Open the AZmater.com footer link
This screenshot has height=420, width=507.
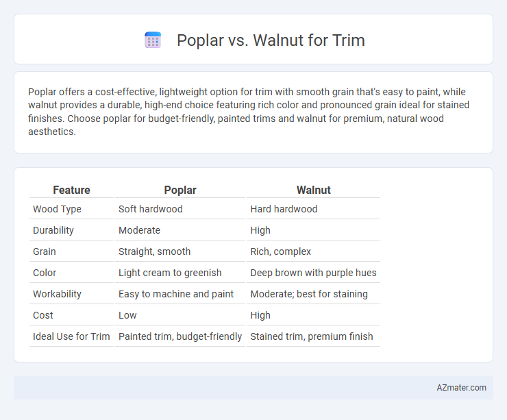[461, 388]
